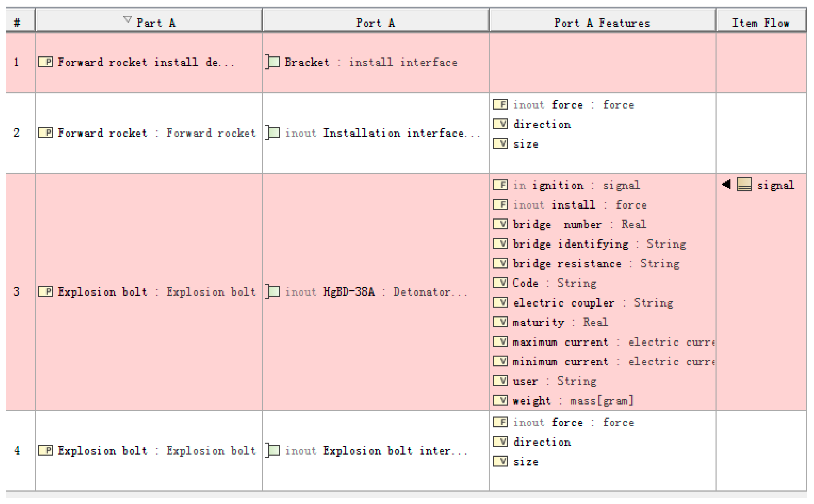Click the HgBD-38A Detonator port icon
814x504 pixels.
click(x=273, y=292)
